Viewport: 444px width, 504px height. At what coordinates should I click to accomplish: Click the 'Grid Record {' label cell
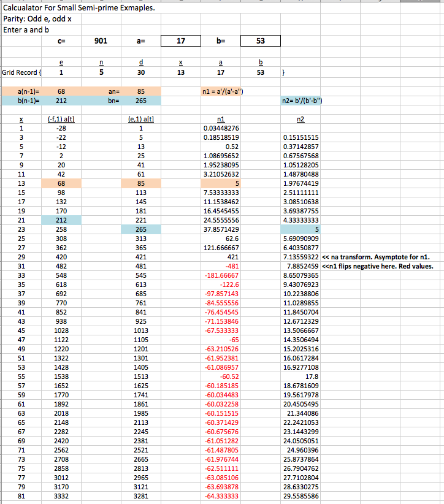(21, 72)
